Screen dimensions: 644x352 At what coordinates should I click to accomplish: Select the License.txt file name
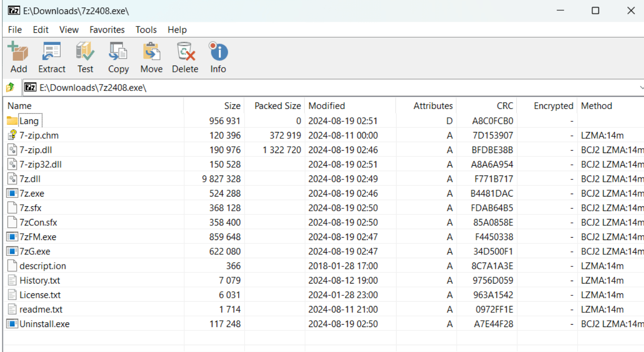coord(40,295)
